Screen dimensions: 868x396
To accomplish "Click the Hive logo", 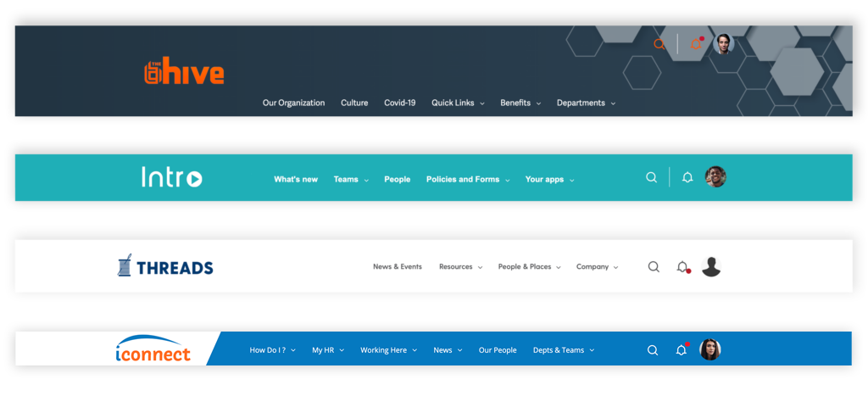I will tap(184, 73).
